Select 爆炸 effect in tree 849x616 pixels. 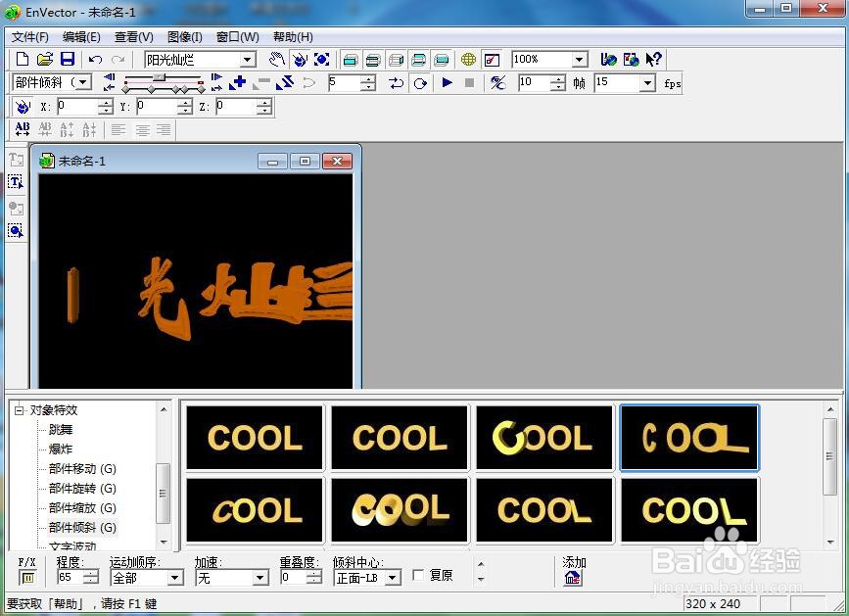[61, 450]
